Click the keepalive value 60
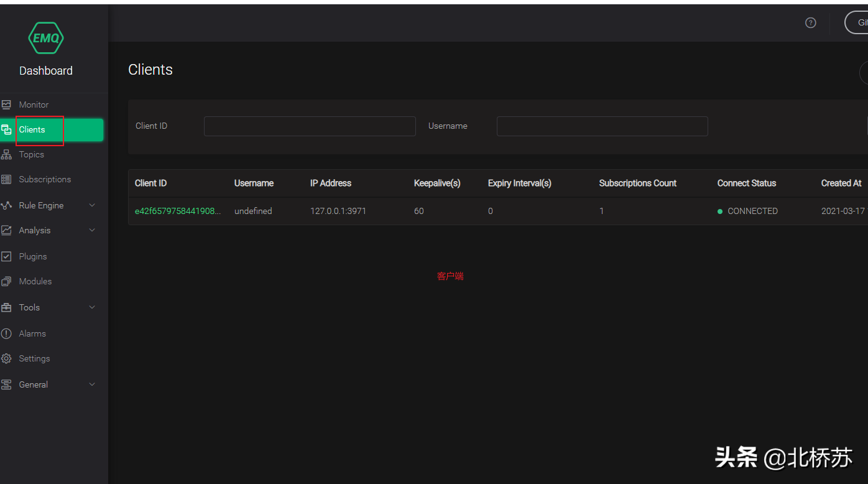Viewport: 868px width, 484px height. 419,211
